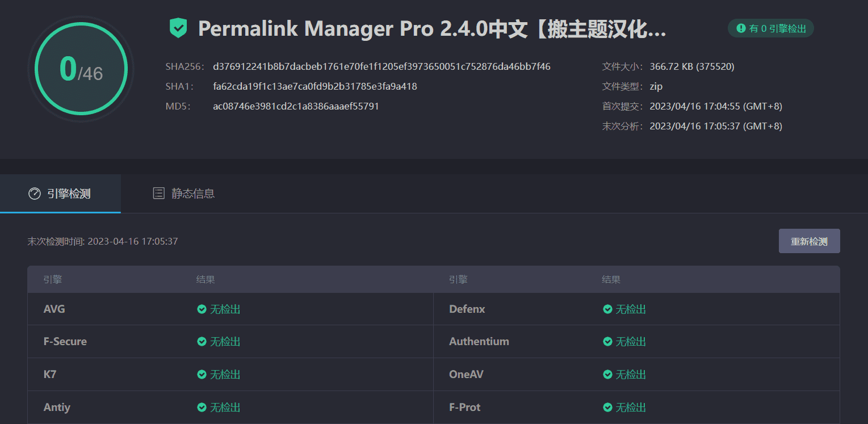
Task: Select the SHA256 hash value
Action: 381,67
